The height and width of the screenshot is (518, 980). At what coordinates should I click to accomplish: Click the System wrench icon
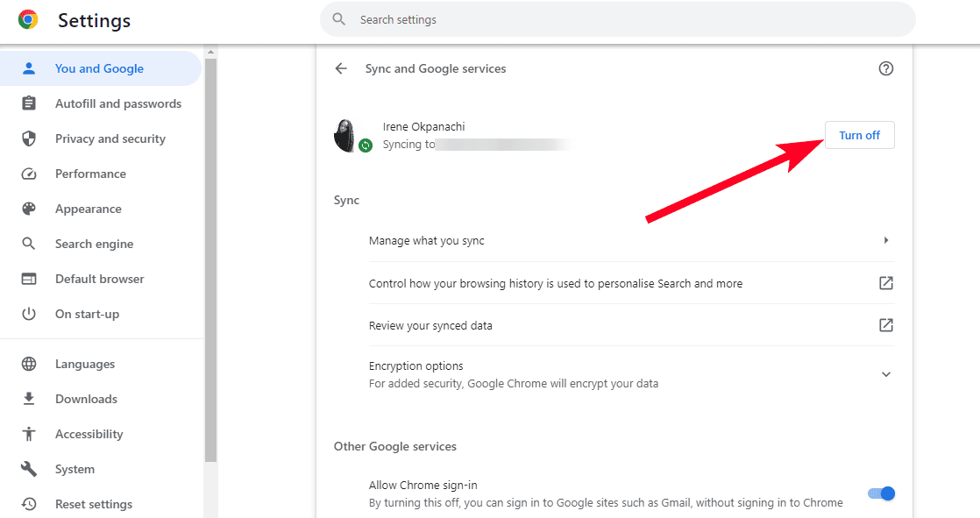tap(29, 469)
